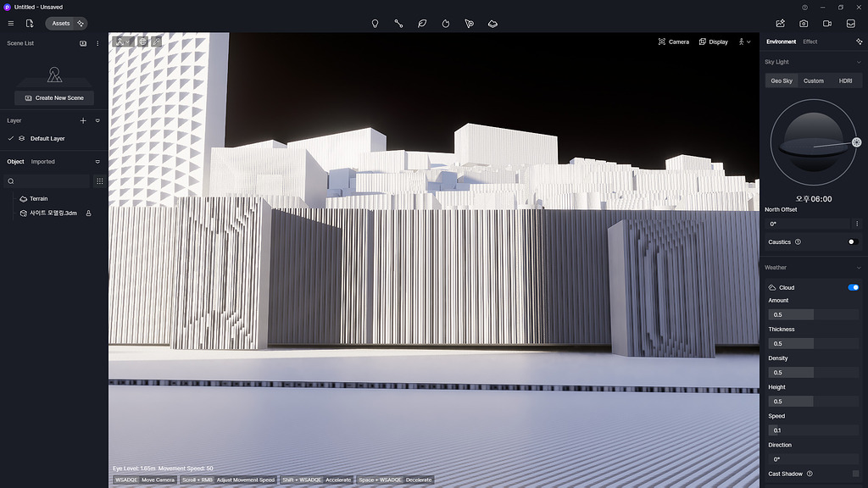Select the flame effect tool
The width and height of the screenshot is (868, 488).
pos(446,23)
